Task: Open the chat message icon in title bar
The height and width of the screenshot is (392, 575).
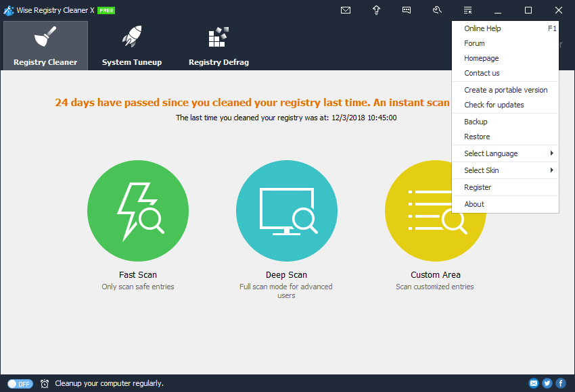Action: pos(407,10)
